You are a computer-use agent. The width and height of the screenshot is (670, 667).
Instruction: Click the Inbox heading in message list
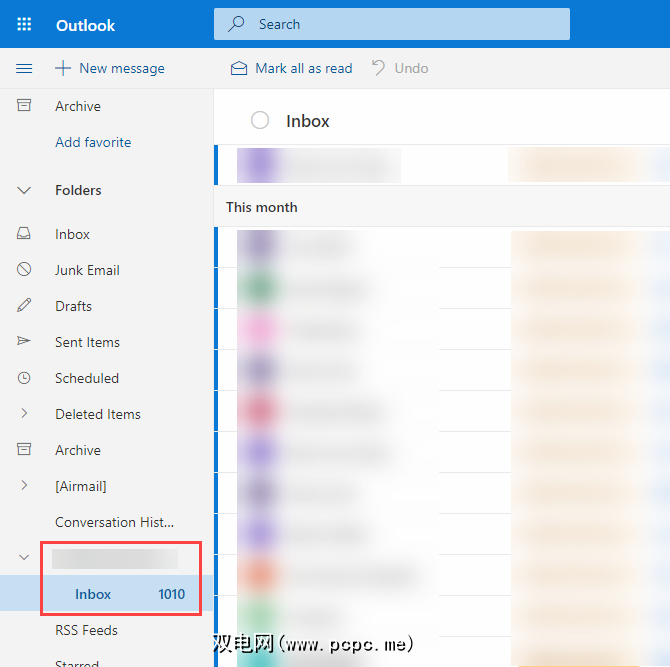308,121
